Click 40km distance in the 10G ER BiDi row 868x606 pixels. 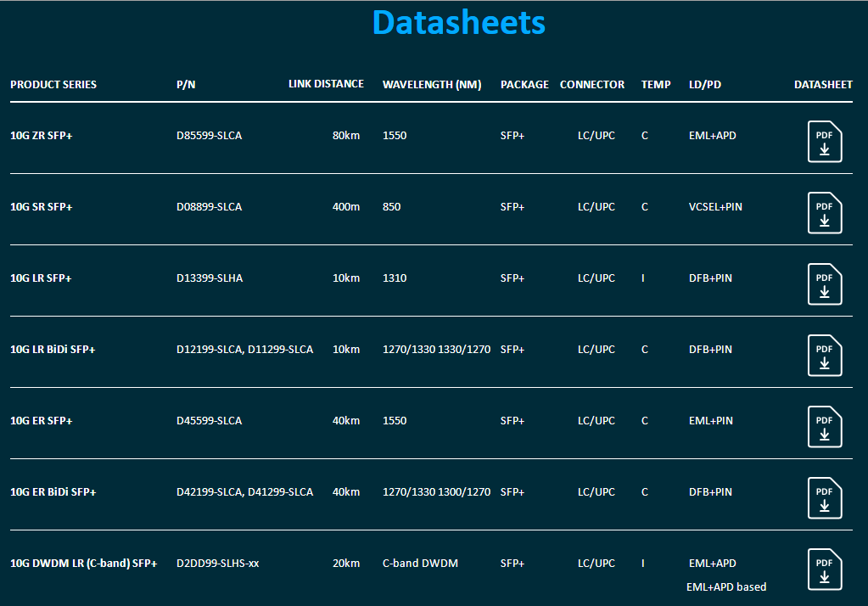(x=346, y=492)
